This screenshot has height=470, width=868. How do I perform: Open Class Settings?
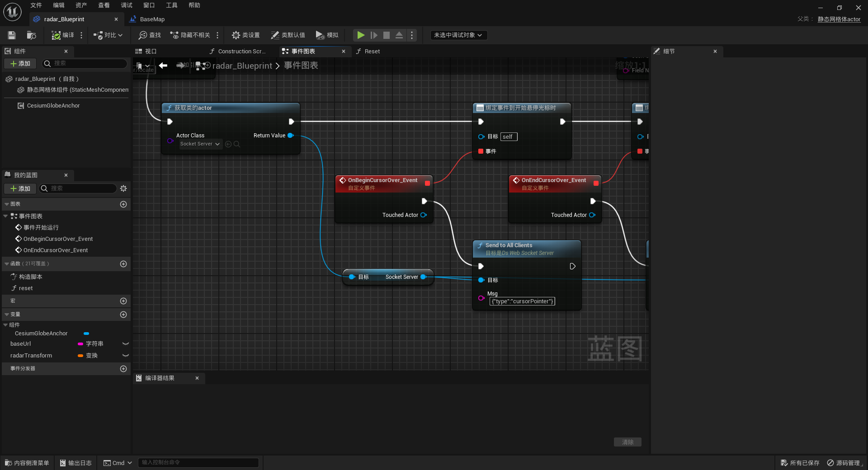[245, 35]
